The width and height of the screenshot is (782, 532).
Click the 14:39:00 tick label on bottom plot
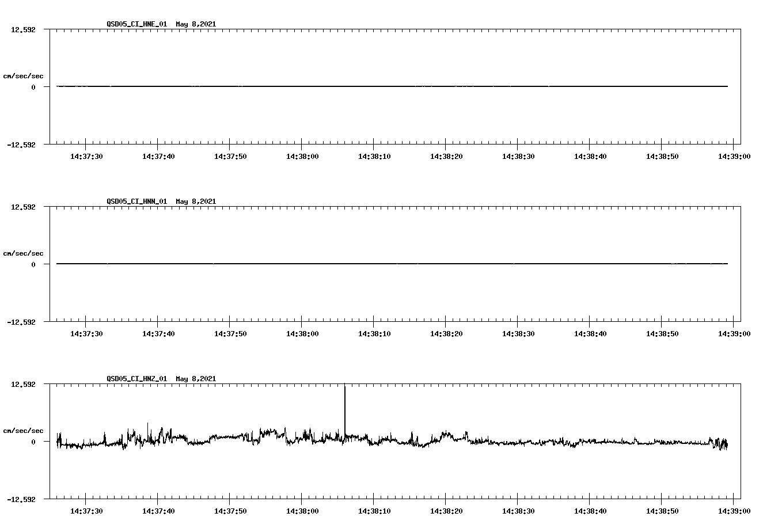coord(734,510)
